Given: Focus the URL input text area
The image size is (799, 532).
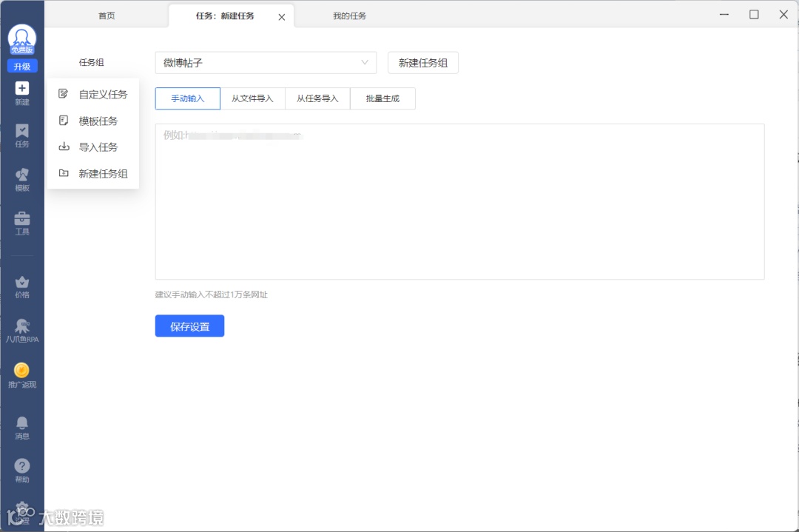Looking at the screenshot, I should tap(459, 201).
